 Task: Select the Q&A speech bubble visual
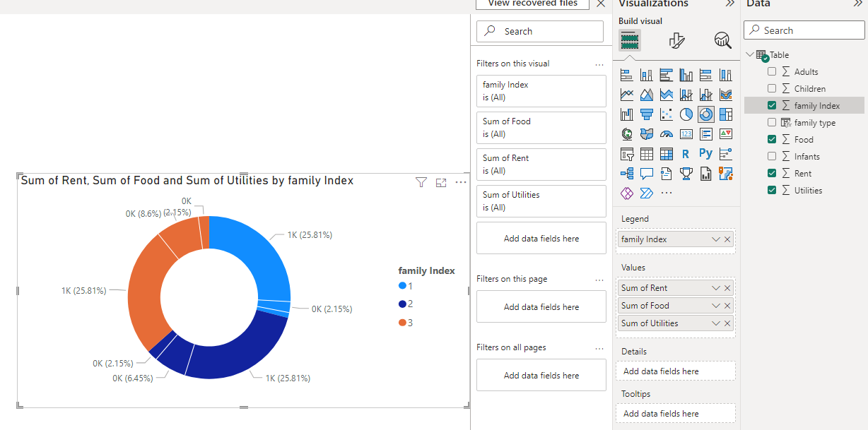click(x=647, y=174)
